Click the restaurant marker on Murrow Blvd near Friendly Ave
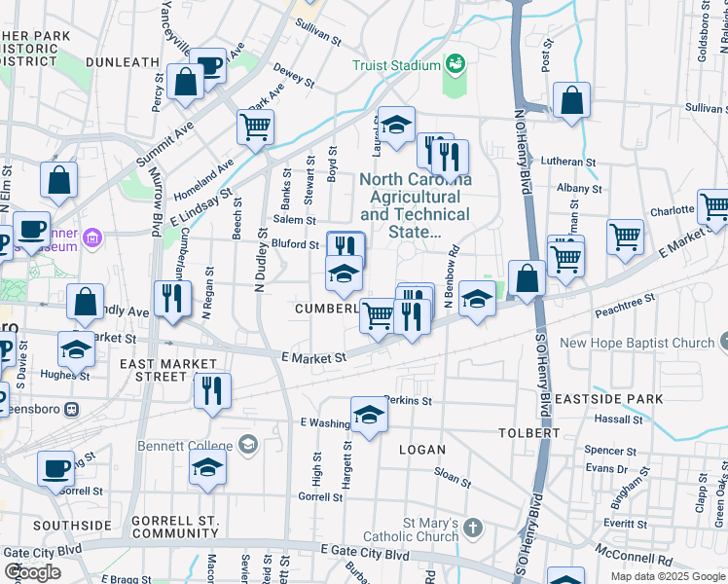This screenshot has height=584, width=728. (x=172, y=303)
